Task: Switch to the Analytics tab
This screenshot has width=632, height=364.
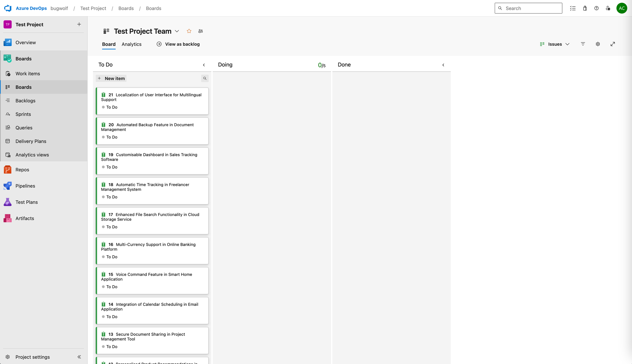Action: tap(131, 44)
